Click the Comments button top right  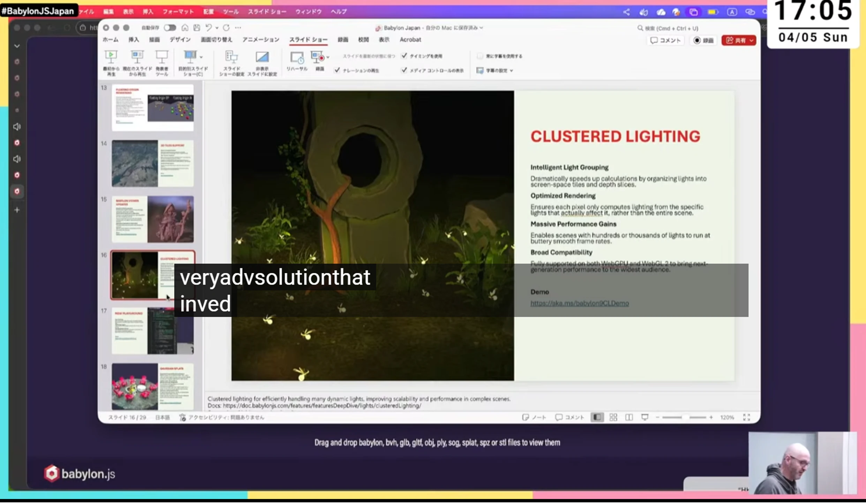coord(665,40)
